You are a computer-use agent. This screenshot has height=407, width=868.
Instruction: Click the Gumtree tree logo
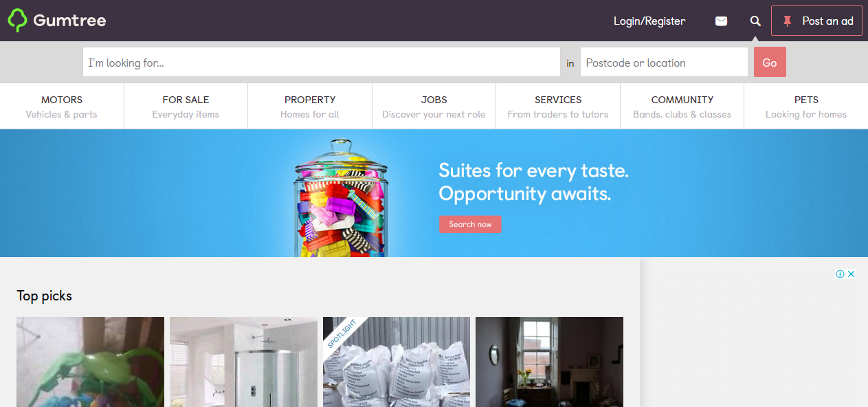pos(17,21)
